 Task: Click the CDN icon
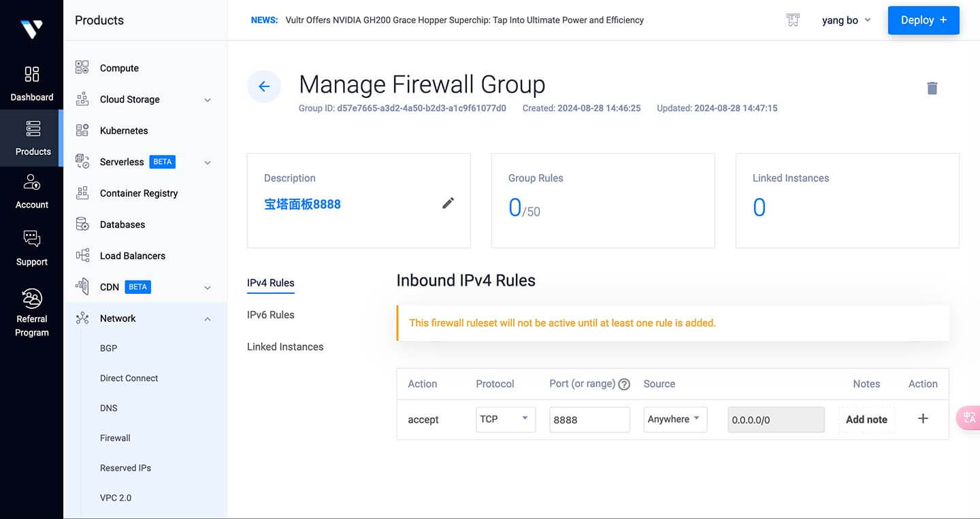(82, 286)
